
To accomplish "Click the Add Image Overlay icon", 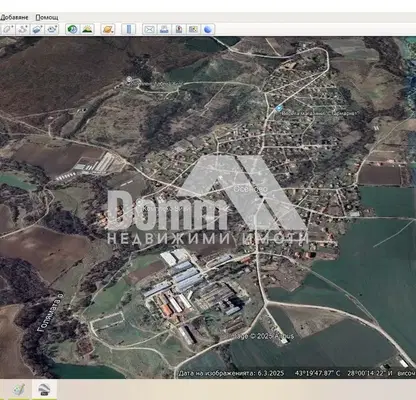I will pos(37,29).
